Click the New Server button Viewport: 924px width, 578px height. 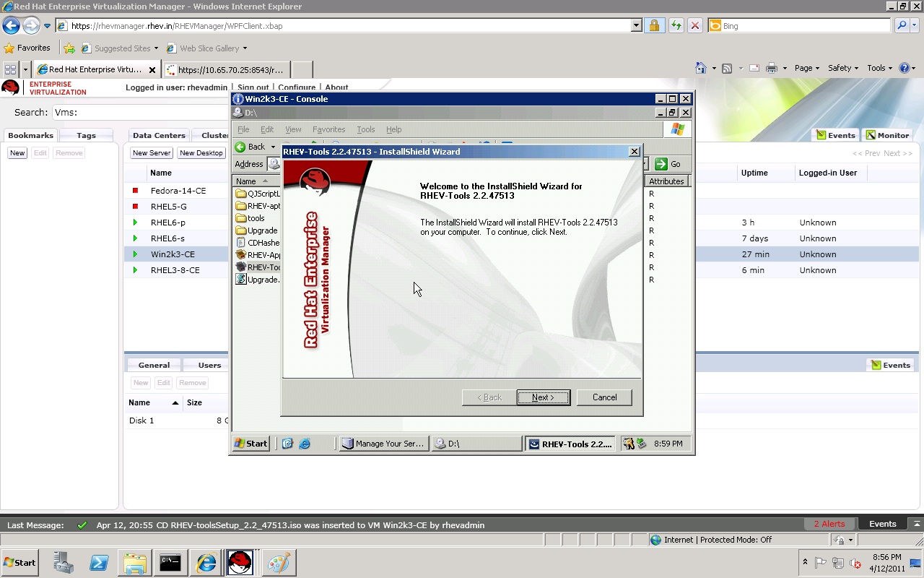[152, 153]
